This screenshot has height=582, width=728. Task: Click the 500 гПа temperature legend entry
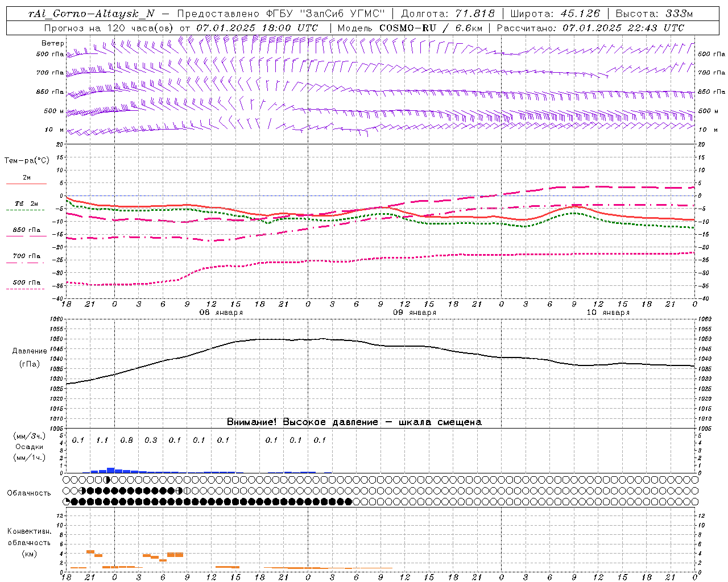(x=27, y=282)
